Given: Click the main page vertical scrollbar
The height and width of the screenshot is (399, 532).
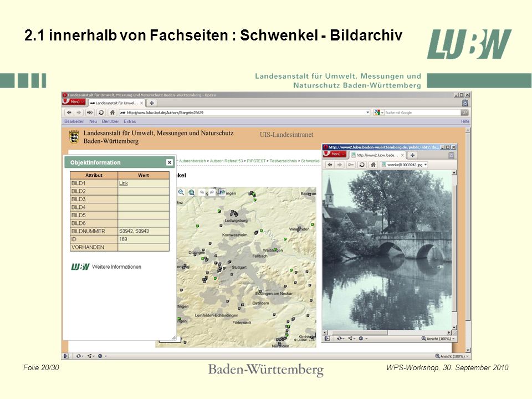Looking at the screenshot, I should click(468, 240).
